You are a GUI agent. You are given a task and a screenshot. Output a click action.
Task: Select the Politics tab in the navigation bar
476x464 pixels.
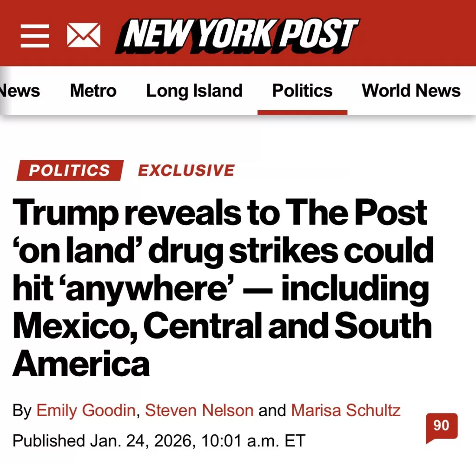pos(302,90)
